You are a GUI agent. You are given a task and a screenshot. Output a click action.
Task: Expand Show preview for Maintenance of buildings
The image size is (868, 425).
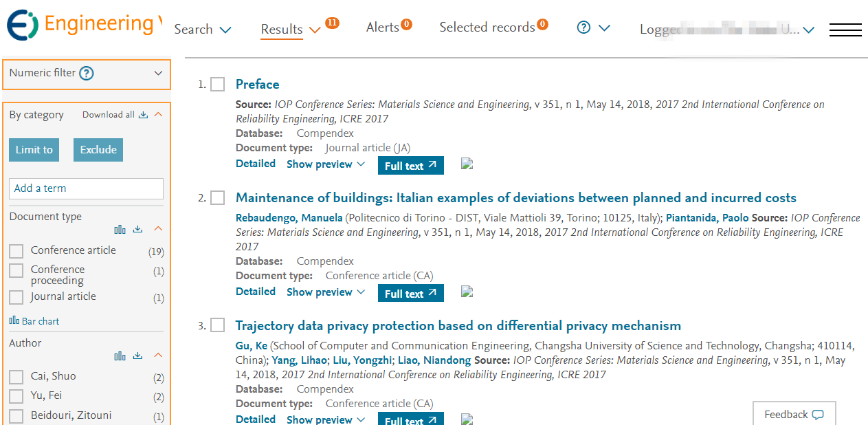coord(325,292)
